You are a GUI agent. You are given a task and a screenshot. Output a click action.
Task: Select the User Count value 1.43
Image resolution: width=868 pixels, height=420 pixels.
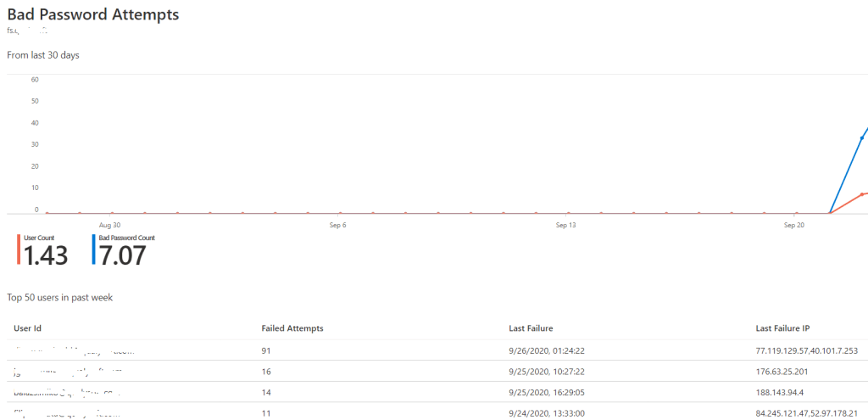(46, 255)
